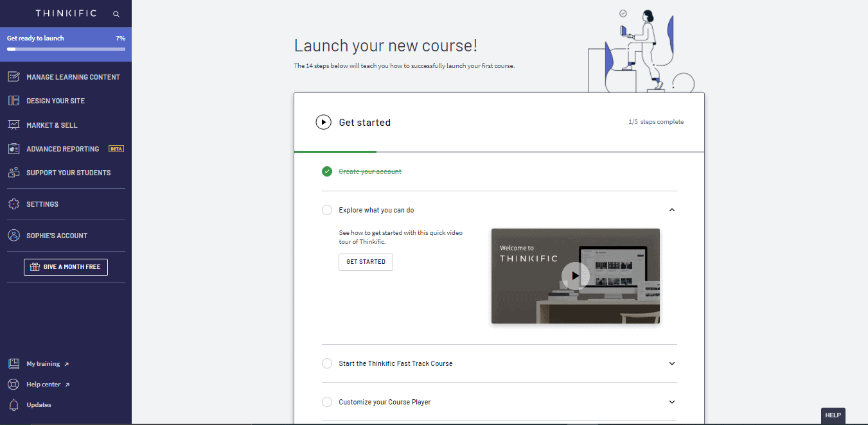Toggle the Start the Thinkific Fast Track Course circle

pyautogui.click(x=327, y=363)
